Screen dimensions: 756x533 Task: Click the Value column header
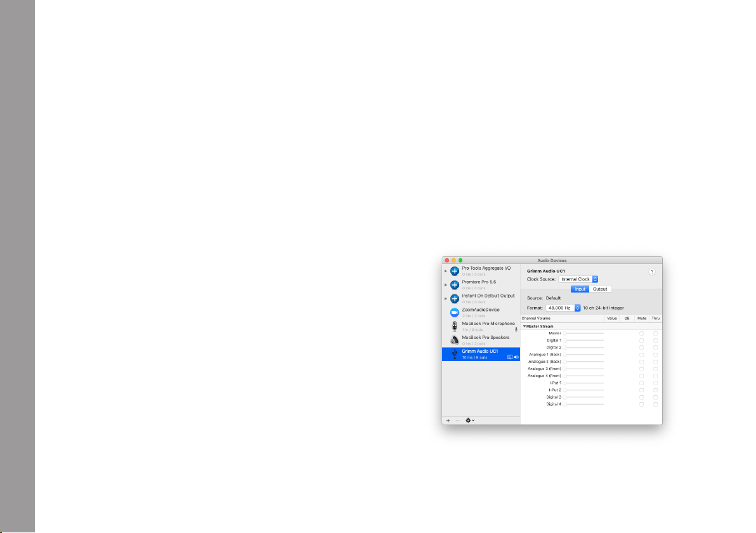point(612,319)
